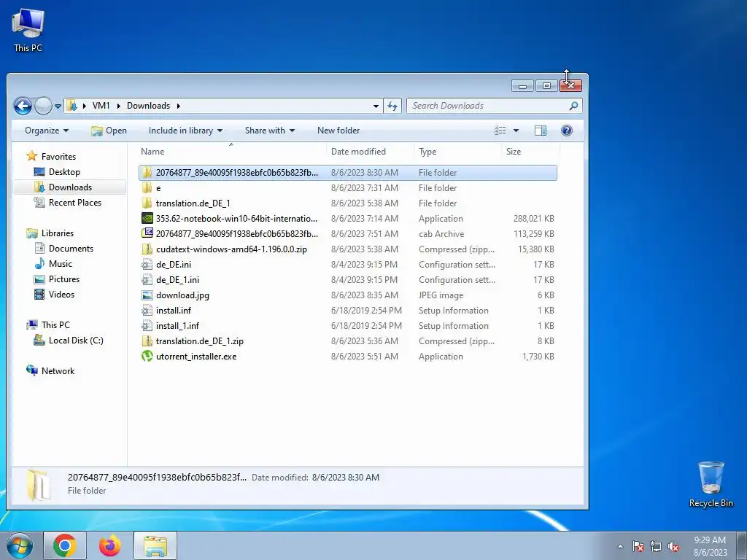Open the Videos library
The width and height of the screenshot is (747, 560).
54,295
